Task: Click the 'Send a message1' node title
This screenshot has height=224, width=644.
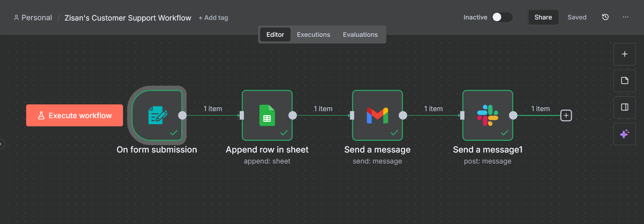Action: pyautogui.click(x=488, y=150)
